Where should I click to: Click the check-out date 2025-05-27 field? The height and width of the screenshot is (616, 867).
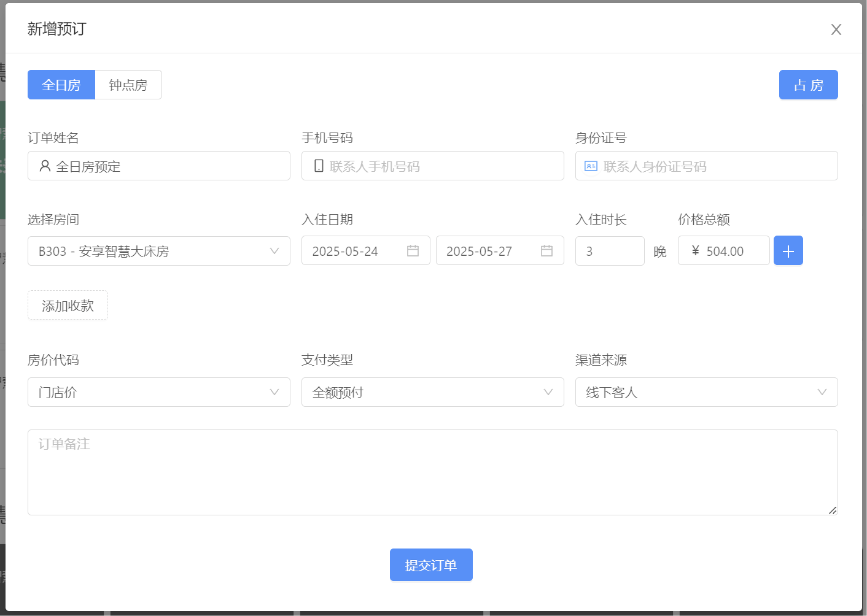(x=500, y=250)
